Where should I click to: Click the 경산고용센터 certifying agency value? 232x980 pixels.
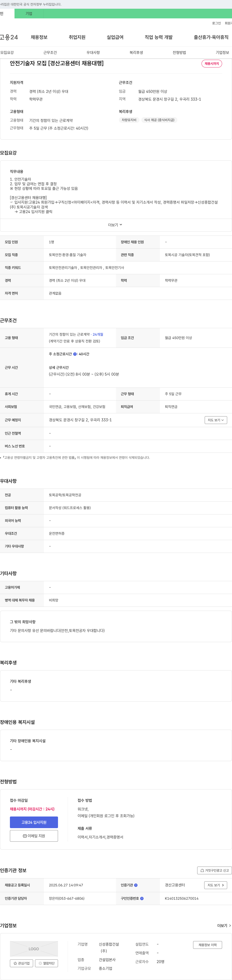coord(175,885)
